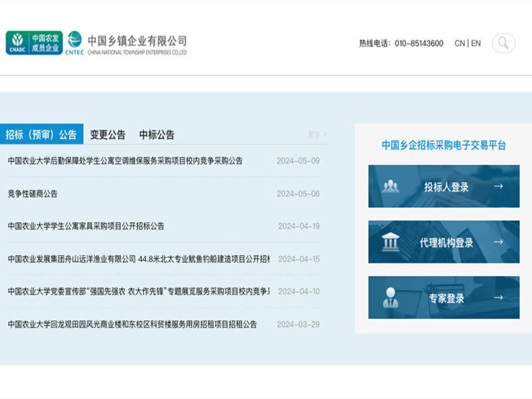Screen dimensions: 532x399
Task: Open the 学生公寓家具采购项目 tender notice
Action: tap(86, 226)
